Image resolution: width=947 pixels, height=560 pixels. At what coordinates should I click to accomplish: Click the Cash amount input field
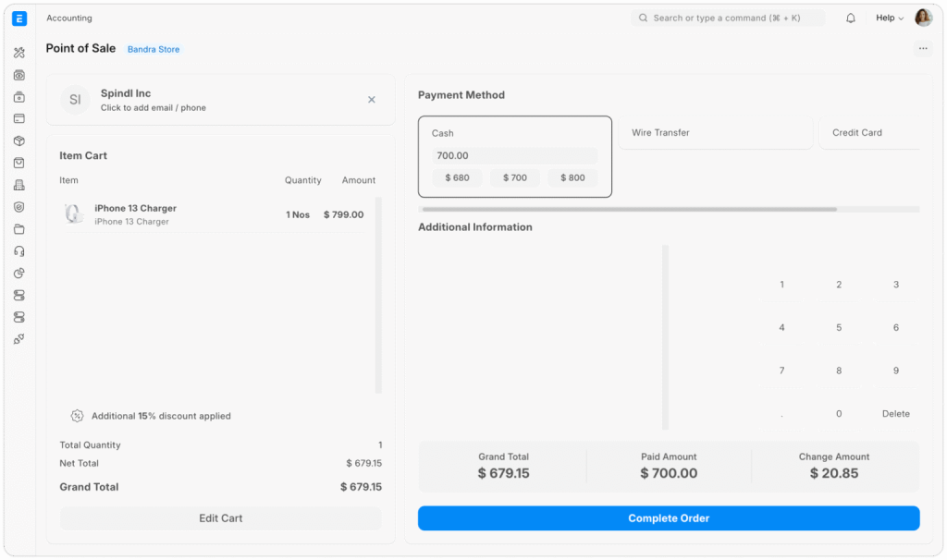coord(514,156)
